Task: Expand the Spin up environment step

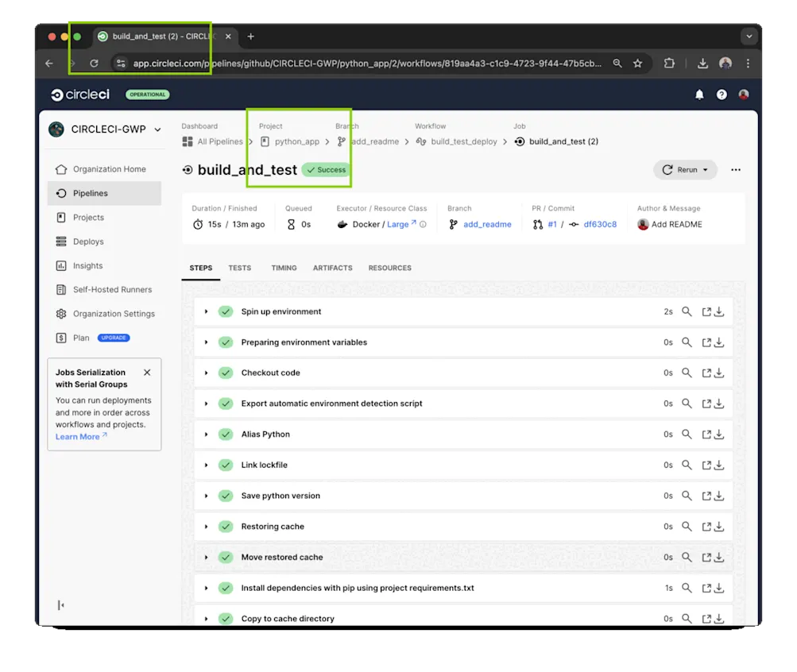Action: (206, 311)
